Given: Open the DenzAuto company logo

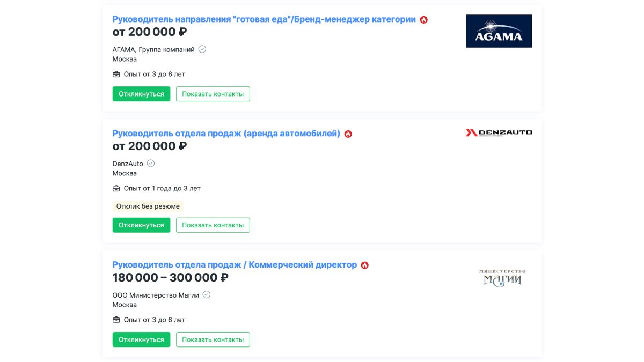Looking at the screenshot, I should [499, 132].
